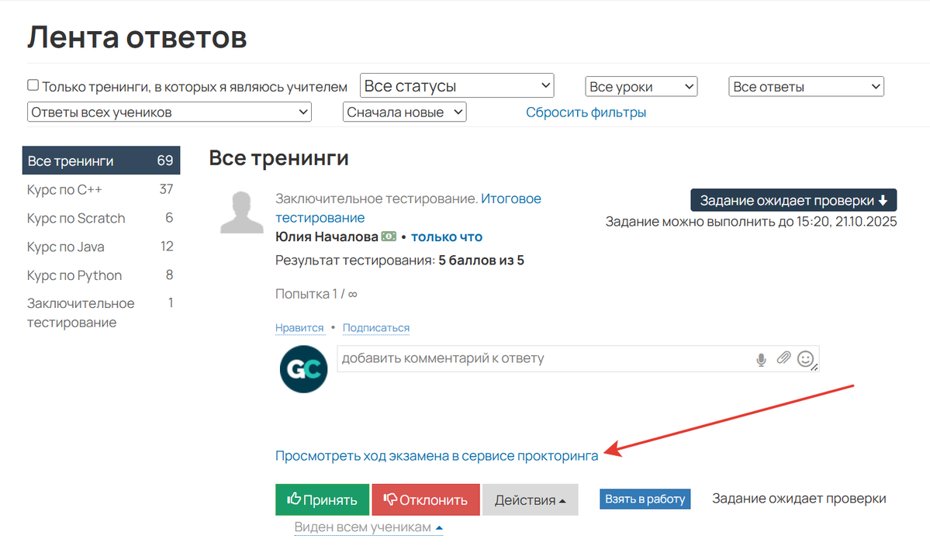Viewport: 930px width, 560px height.
Task: Open the Ответы всех учеников dropdown
Action: [x=169, y=112]
